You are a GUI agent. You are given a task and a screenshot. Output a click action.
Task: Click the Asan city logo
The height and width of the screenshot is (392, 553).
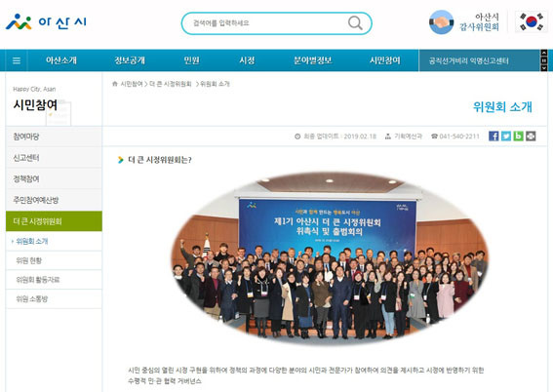(x=46, y=22)
